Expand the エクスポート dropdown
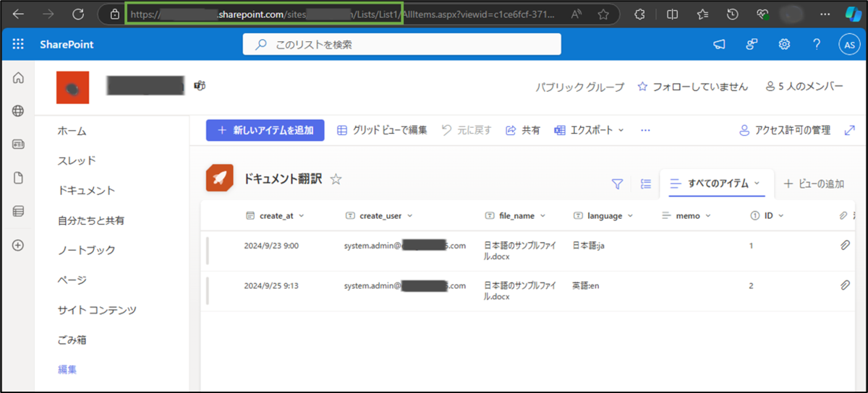 pyautogui.click(x=589, y=130)
